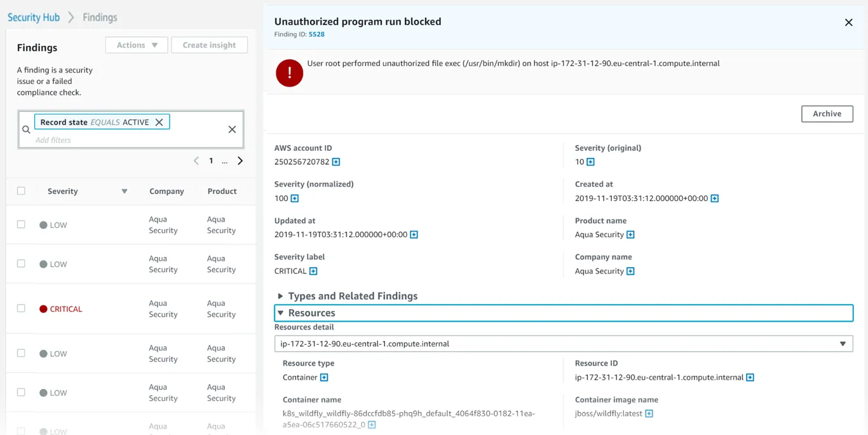Add filter for Resource type Container

[324, 378]
